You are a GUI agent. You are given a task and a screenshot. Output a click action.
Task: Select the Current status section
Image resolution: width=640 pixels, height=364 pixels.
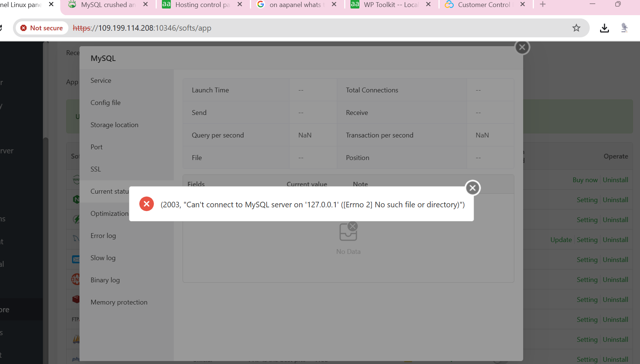(110, 191)
